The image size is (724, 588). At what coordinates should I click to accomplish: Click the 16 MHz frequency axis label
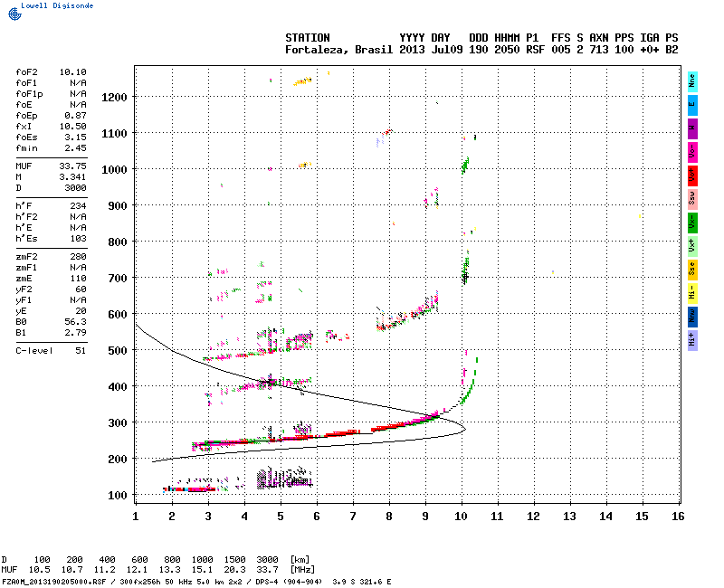pyautogui.click(x=678, y=517)
